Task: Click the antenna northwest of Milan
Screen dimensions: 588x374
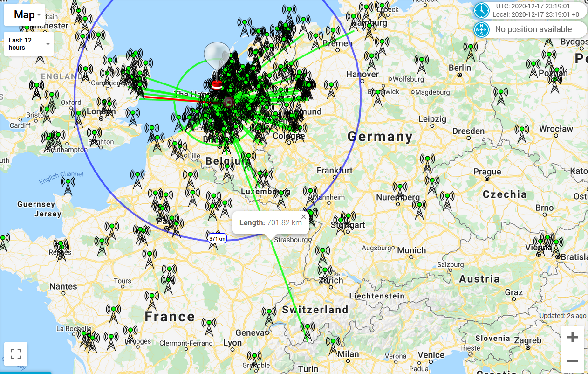Action: [333, 346]
